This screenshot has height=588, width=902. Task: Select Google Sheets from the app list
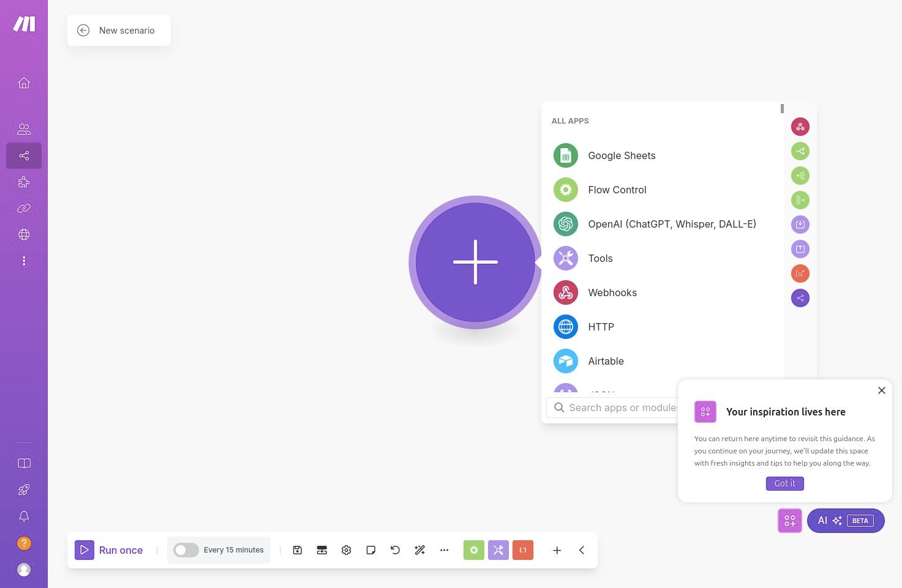point(621,155)
